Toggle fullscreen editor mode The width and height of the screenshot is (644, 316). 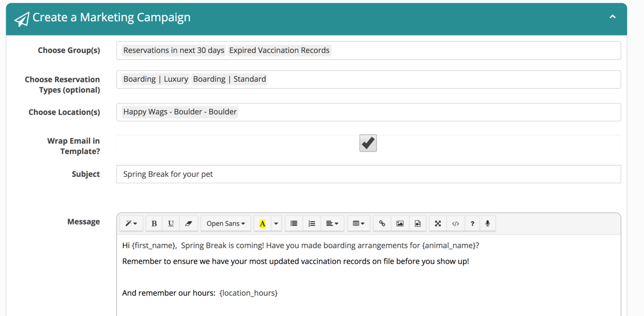(438, 223)
